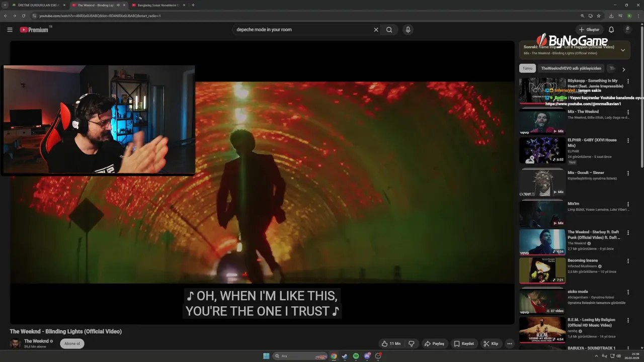Image resolution: width=644 pixels, height=362 pixels.
Task: View site information icon in address bar
Action: [34, 16]
